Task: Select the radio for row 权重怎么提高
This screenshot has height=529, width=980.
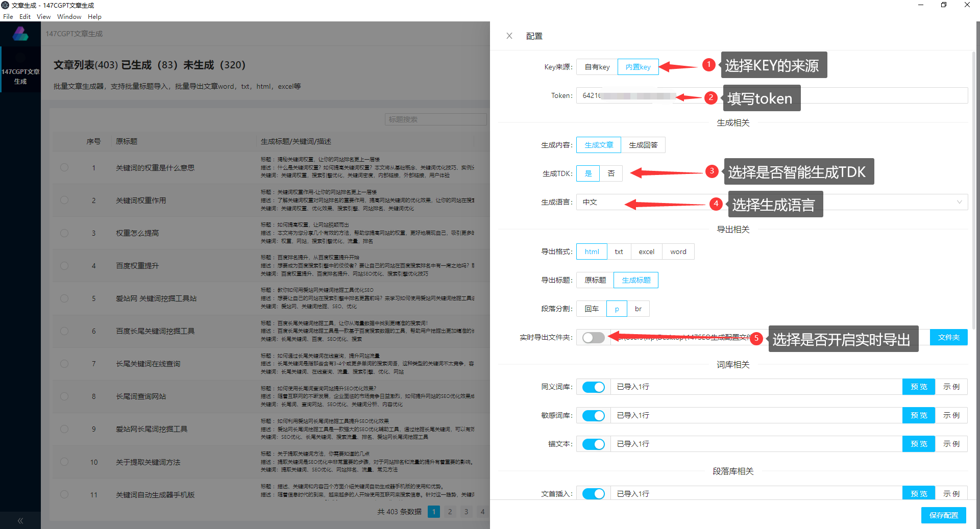Action: coord(64,233)
